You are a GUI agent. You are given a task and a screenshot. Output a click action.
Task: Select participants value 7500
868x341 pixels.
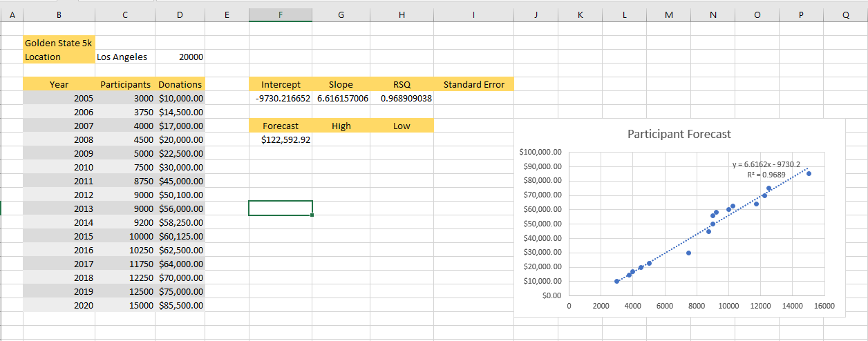(125, 167)
